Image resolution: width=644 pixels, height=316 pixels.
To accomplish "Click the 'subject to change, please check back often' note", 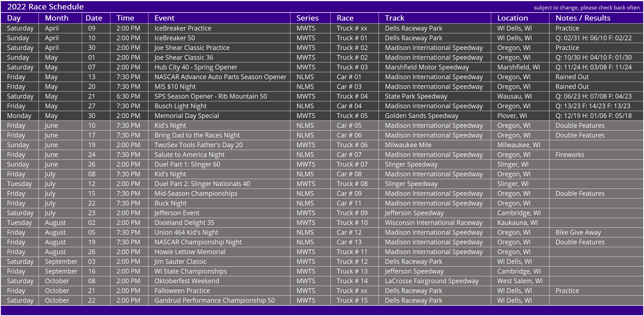I will 587,7.
